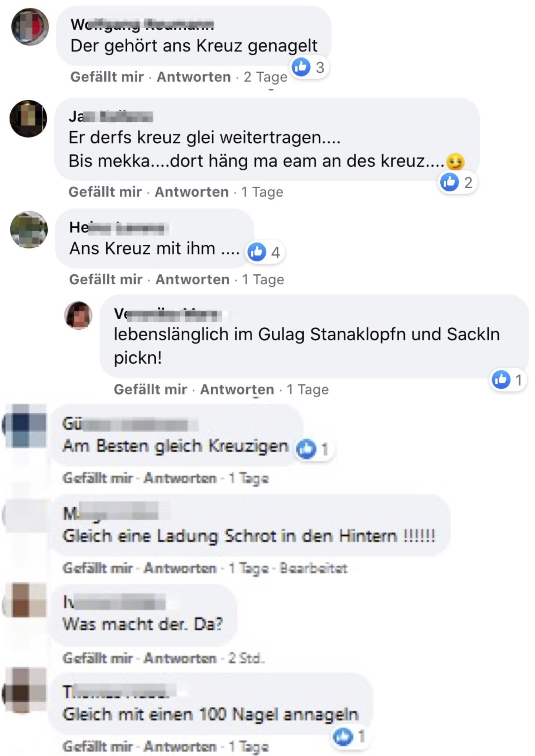Click 'Antworten' under 'Ans Kreuz mit ihm'
Screen dimensions: 535x756
point(192,279)
